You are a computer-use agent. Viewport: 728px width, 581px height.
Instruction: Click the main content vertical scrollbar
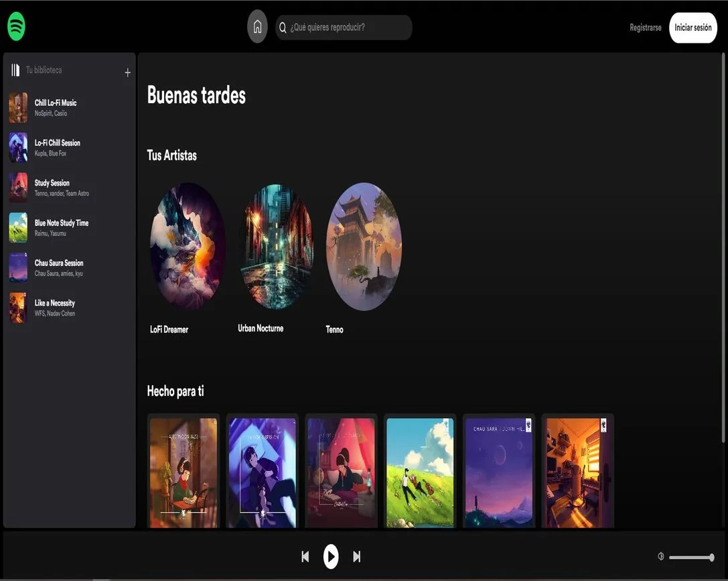coord(723,248)
